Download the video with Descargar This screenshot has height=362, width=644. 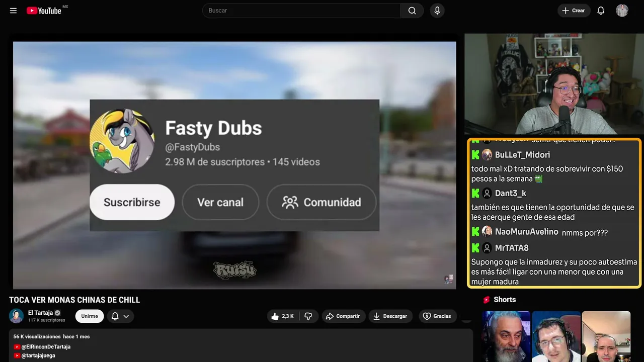click(x=390, y=316)
